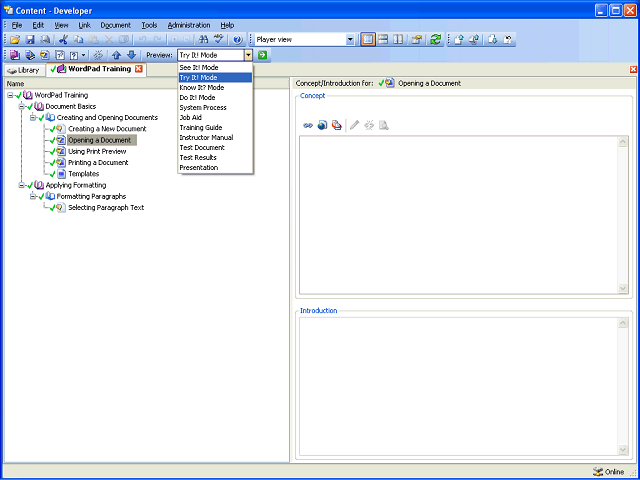Toggle the single-pane layout button
The width and height of the screenshot is (640, 480).
click(x=368, y=40)
